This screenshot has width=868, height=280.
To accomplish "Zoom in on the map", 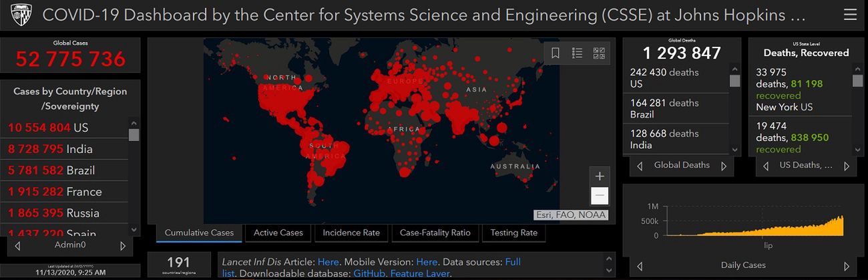I will click(x=600, y=176).
